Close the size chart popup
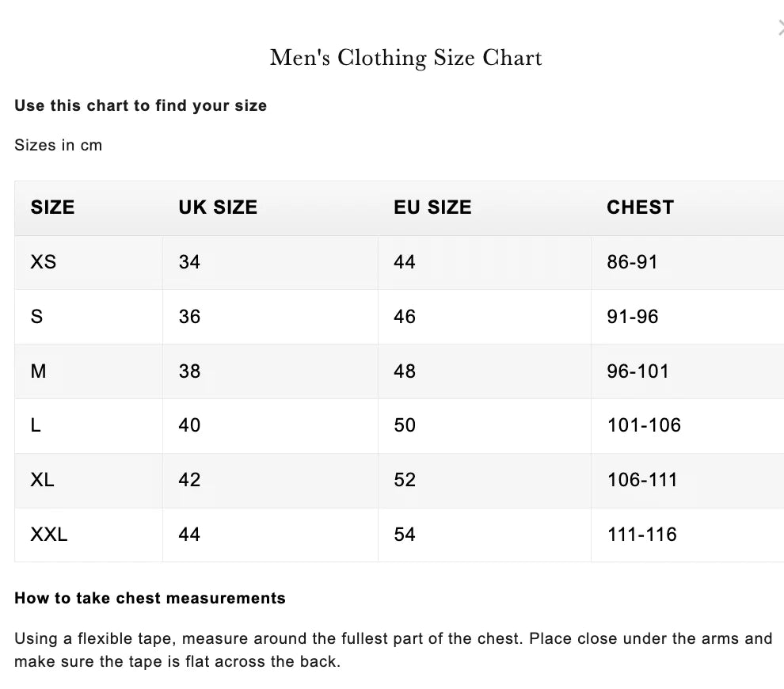784x689 pixels. tap(781, 29)
